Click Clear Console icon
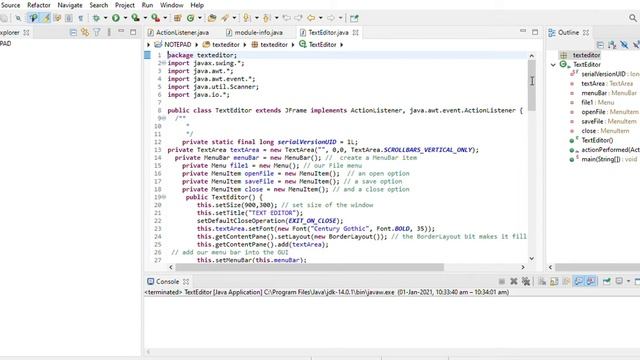This screenshot has width=640, height=360. [542, 281]
